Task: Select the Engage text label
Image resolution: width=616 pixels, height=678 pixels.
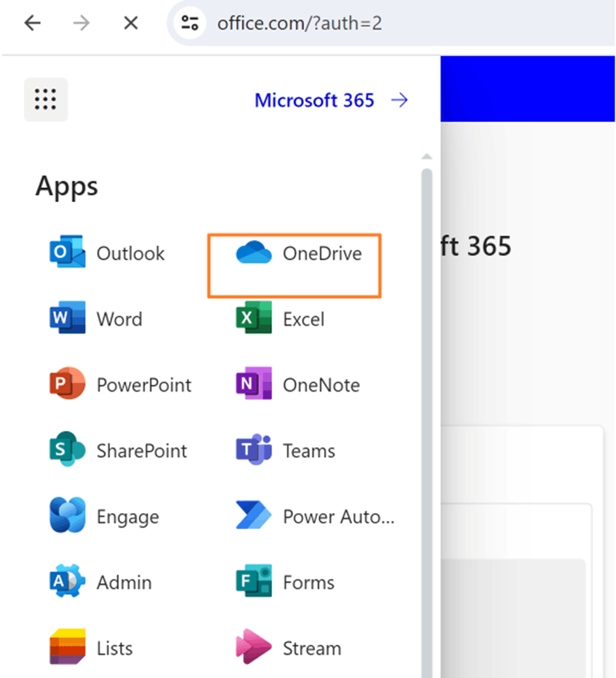Action: click(128, 517)
